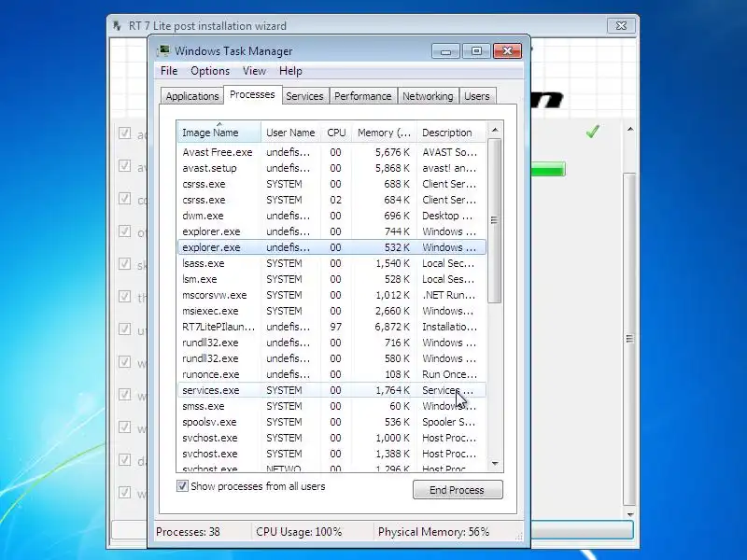747x560 pixels.
Task: Open the Help menu
Action: click(x=290, y=71)
